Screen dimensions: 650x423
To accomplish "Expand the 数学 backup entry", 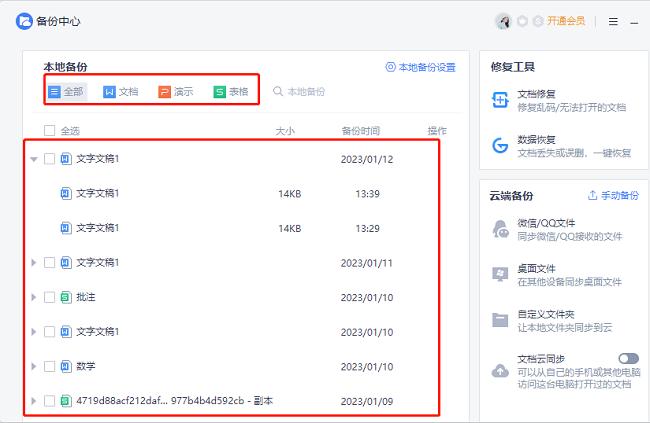I will tap(34, 366).
